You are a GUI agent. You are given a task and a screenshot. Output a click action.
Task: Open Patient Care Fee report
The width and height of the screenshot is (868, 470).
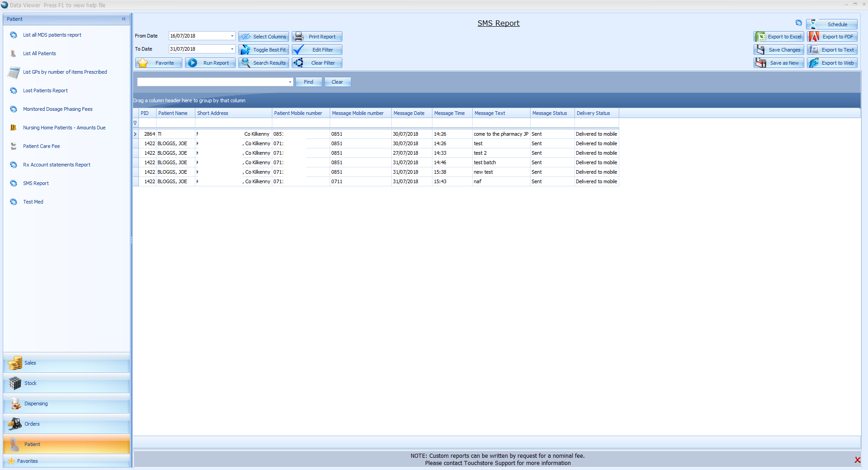pyautogui.click(x=41, y=146)
